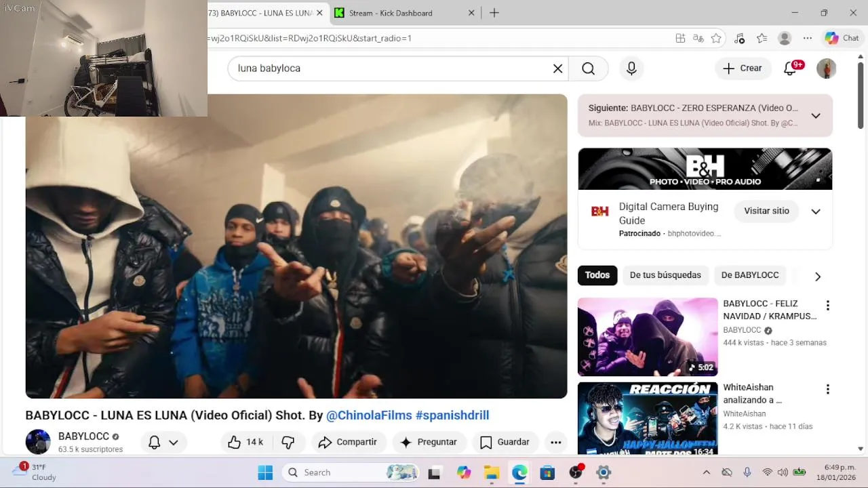Open BABYLOCC channel name link
This screenshot has width=868, height=488.
(x=83, y=436)
